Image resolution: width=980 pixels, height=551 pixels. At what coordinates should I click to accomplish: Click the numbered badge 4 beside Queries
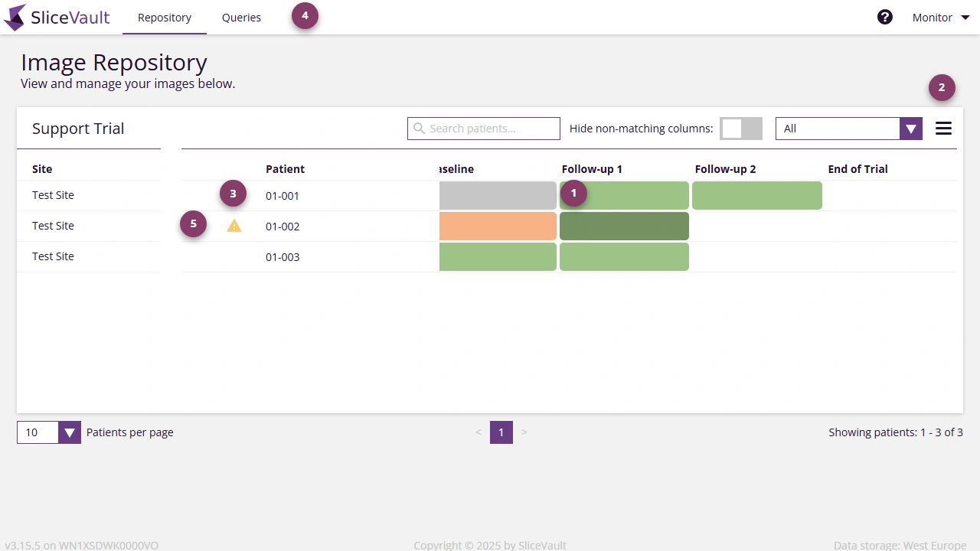(x=305, y=15)
